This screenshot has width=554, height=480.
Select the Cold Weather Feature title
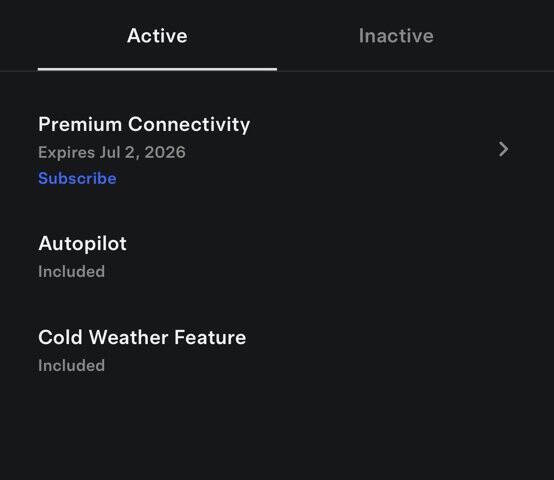[142, 337]
